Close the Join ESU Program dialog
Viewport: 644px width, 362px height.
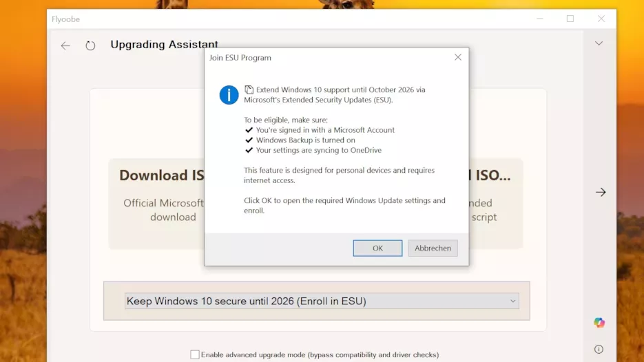tap(457, 58)
